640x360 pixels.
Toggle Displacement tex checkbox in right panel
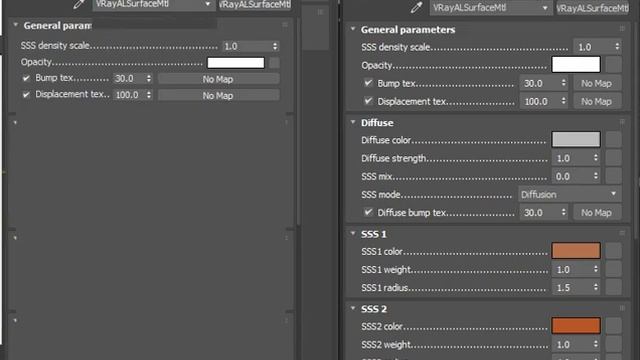click(x=368, y=101)
